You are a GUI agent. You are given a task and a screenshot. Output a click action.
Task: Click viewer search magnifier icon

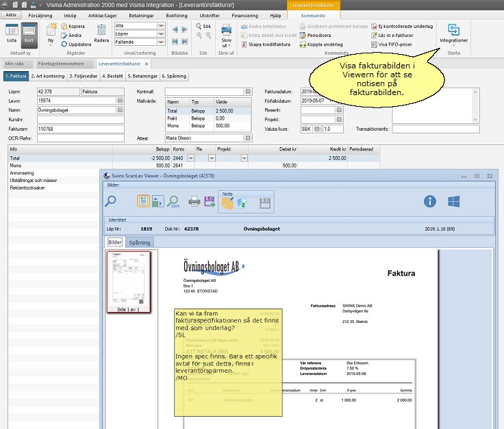[x=110, y=201]
